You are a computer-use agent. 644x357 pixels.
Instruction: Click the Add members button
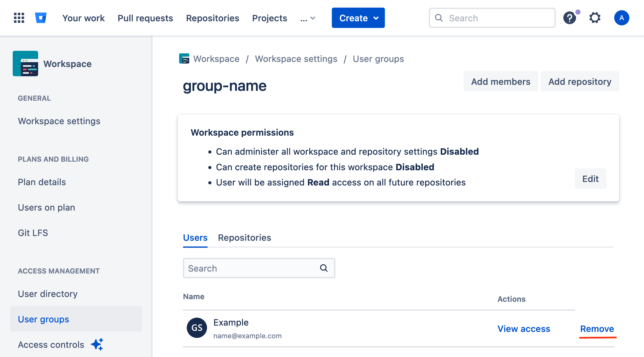pos(501,82)
